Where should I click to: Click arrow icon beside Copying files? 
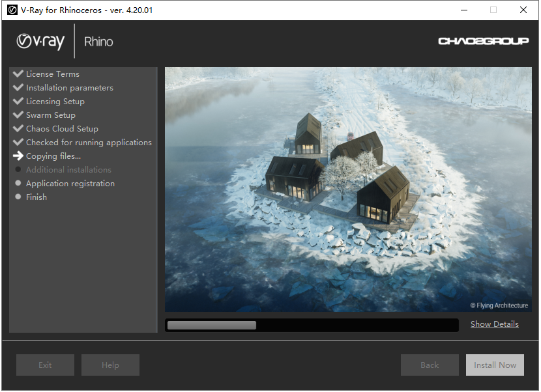click(18, 156)
